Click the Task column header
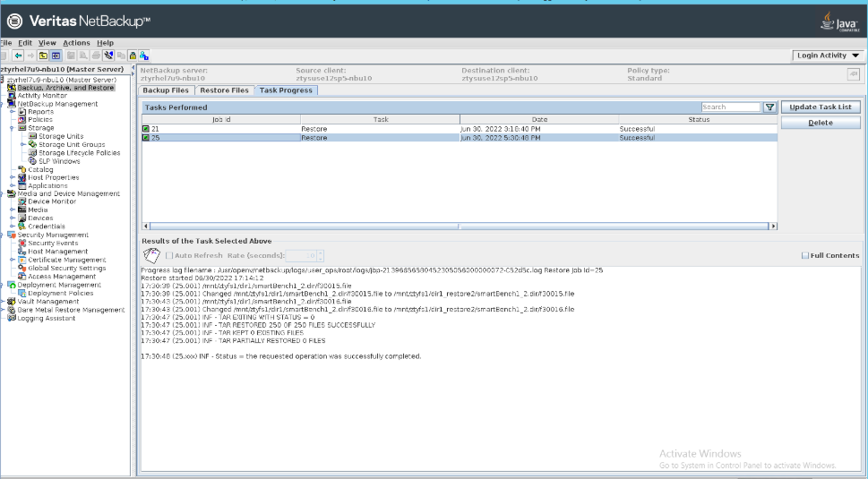 381,119
